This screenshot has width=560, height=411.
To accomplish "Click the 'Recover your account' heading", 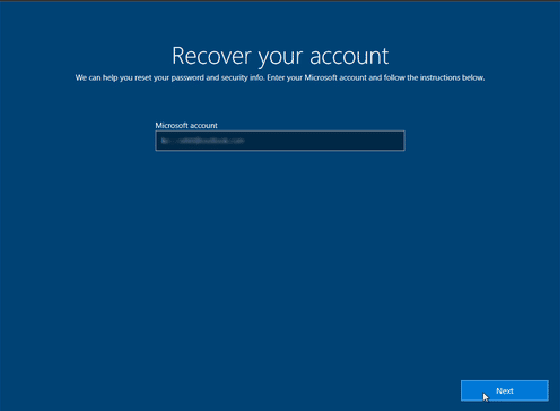I will [280, 56].
